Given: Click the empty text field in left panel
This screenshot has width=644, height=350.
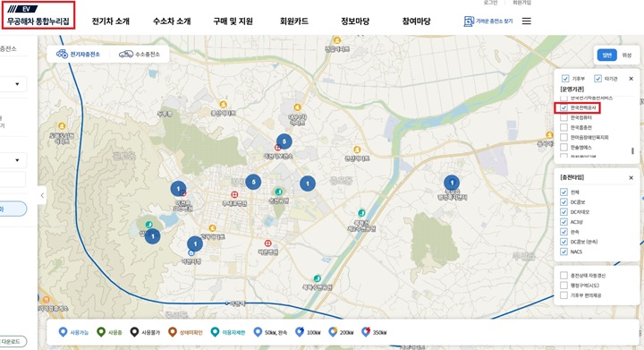Looking at the screenshot, I should point(13,180).
